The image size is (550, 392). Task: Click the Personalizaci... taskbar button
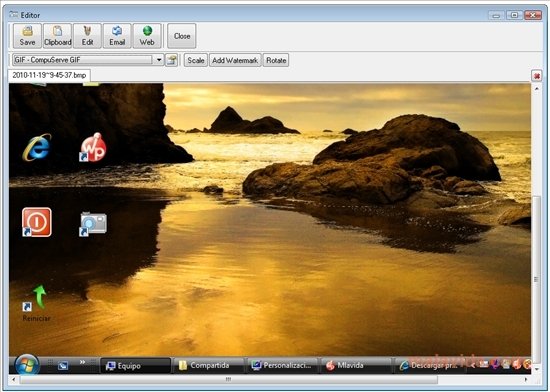click(283, 365)
